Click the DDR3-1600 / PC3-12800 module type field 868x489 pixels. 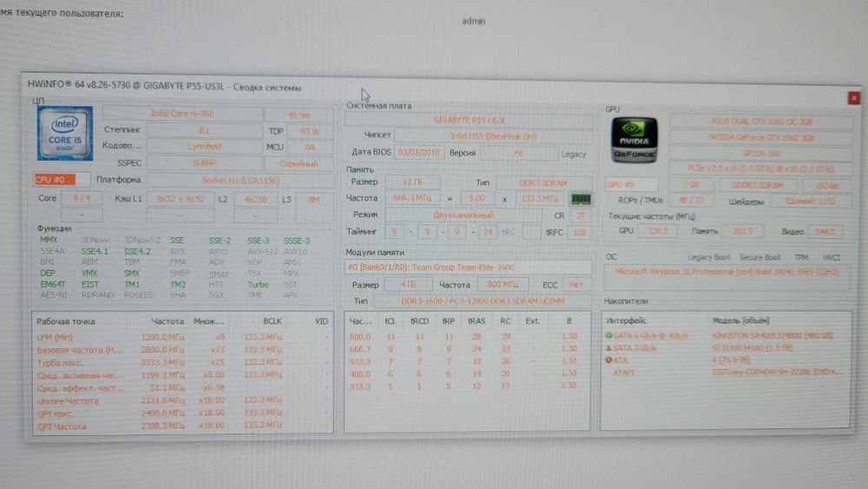coord(482,301)
